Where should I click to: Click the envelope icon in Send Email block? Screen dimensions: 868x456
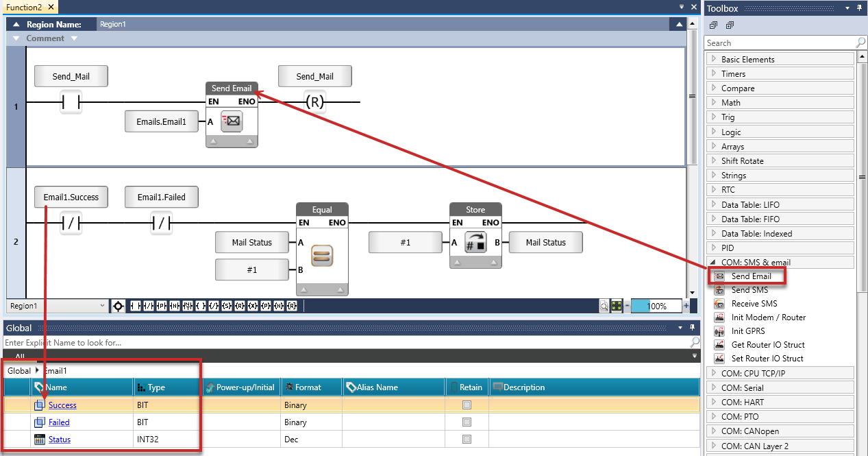[x=232, y=122]
